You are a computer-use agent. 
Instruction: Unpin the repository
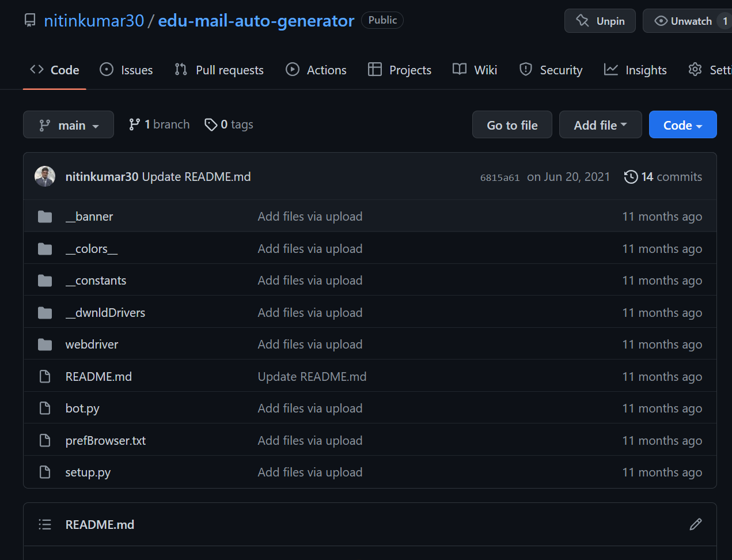pyautogui.click(x=600, y=21)
